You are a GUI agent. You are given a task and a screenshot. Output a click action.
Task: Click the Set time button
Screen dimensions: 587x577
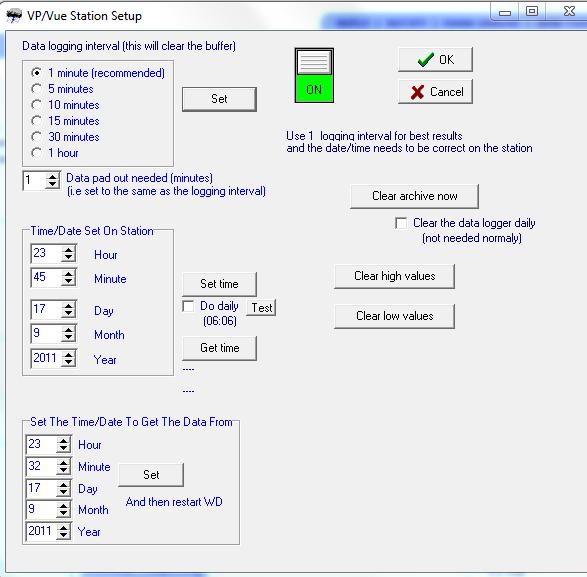(219, 284)
